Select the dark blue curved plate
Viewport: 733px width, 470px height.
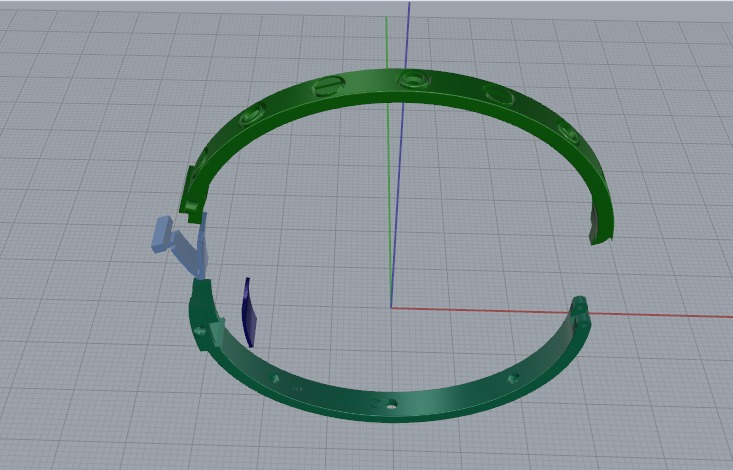249,312
